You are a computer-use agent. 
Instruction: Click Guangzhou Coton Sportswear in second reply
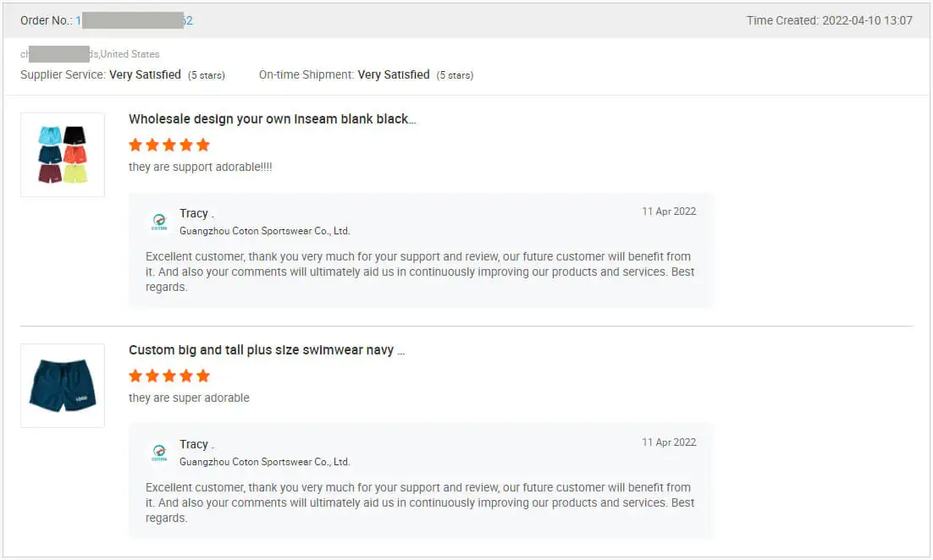[x=264, y=462]
